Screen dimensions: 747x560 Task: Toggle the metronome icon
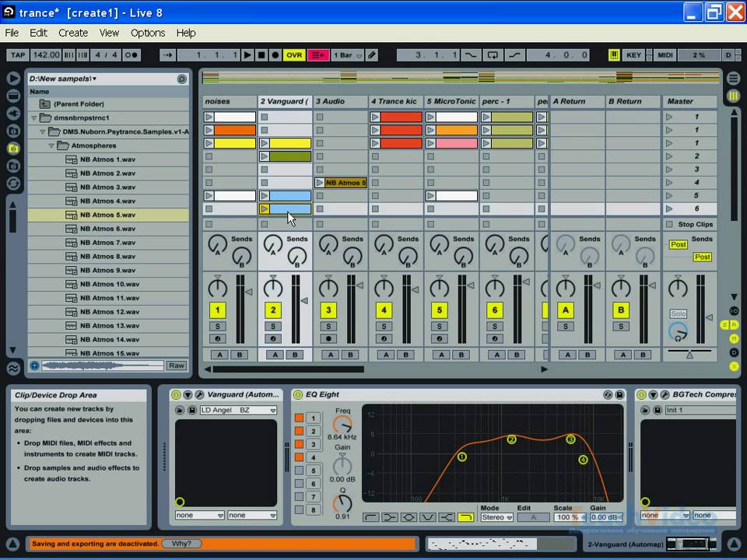point(131,55)
